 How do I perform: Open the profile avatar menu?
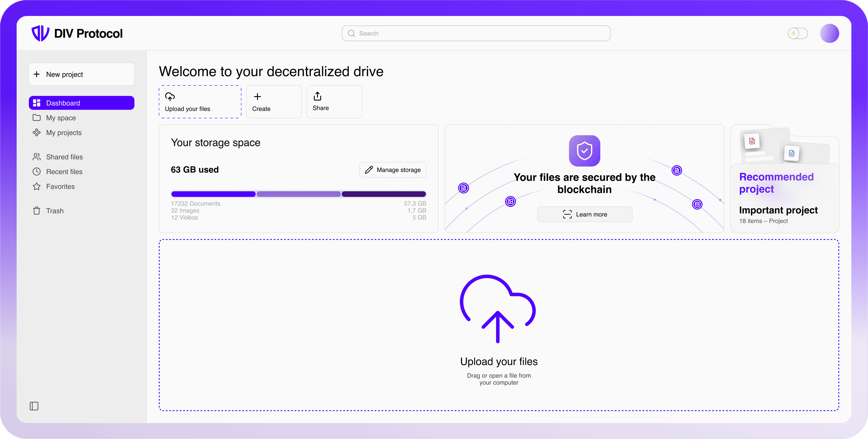pyautogui.click(x=830, y=33)
